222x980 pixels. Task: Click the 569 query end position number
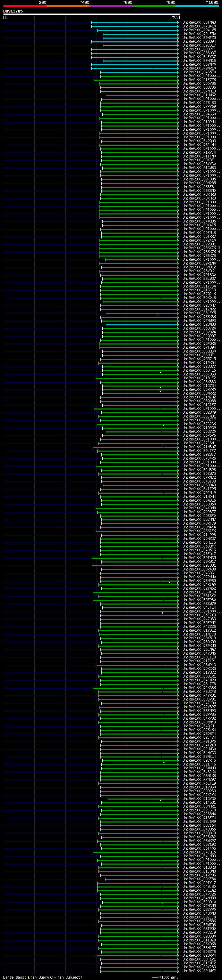(175, 17)
